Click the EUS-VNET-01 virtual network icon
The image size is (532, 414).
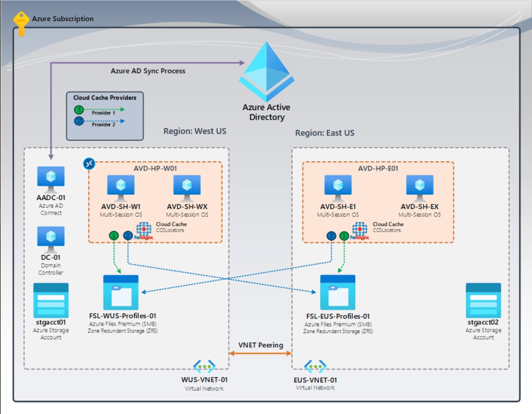pyautogui.click(x=315, y=367)
